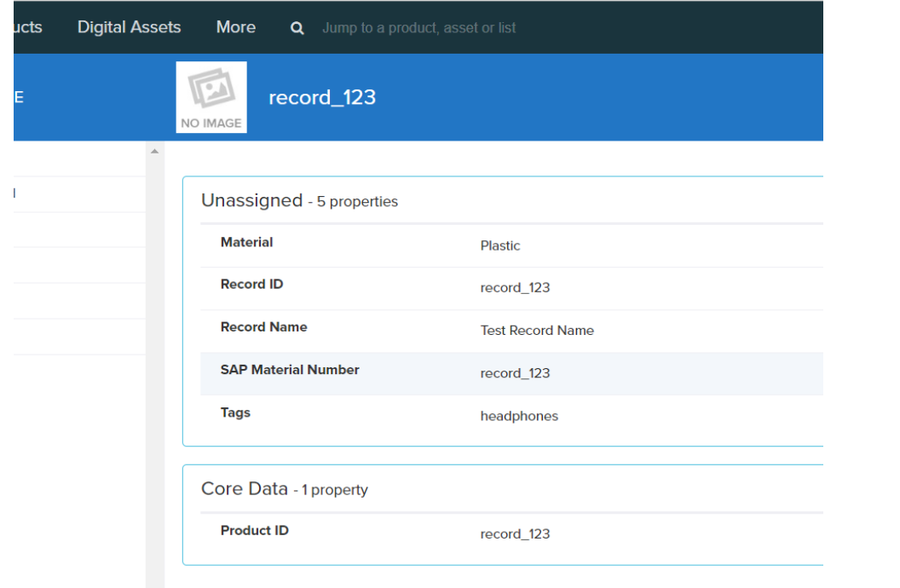Click the NO IMAGE placeholder thumbnail
Viewport: 900px width, 588px height.
coord(211,96)
